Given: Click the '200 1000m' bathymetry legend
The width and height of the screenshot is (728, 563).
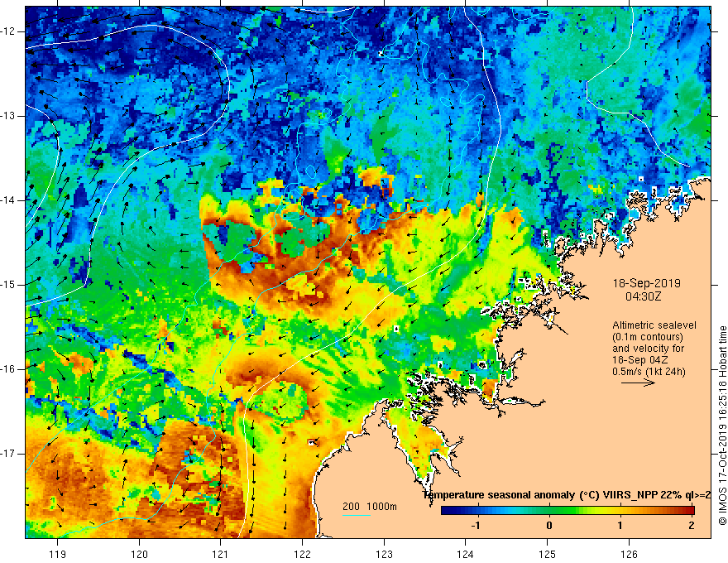Looking at the screenshot, I should (x=370, y=507).
